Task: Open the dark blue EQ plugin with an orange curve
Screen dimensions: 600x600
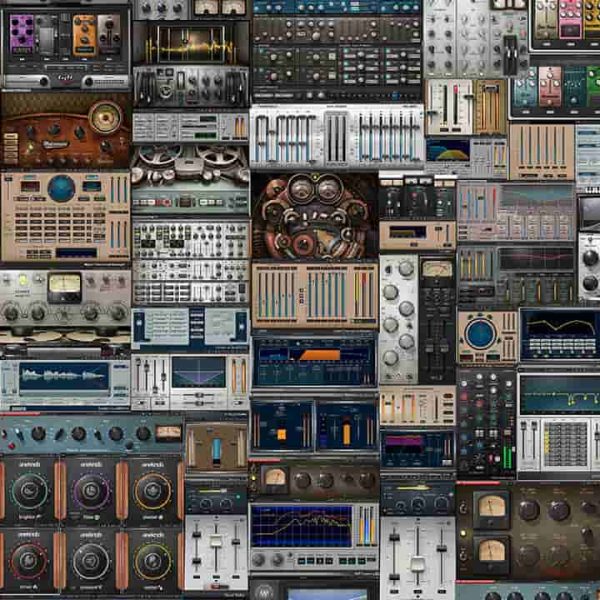Action: click(x=560, y=335)
